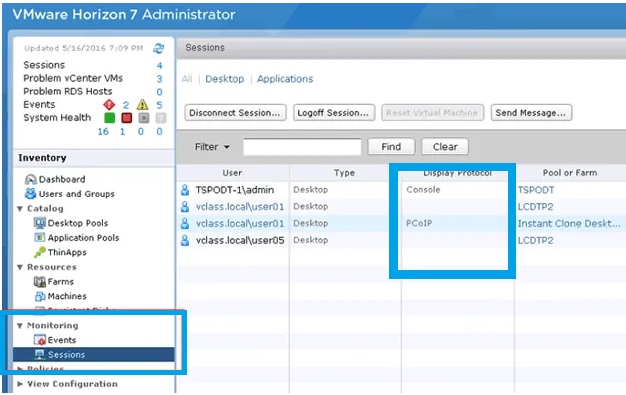626x395 pixels.
Task: Select the All sessions tab
Action: [186, 79]
